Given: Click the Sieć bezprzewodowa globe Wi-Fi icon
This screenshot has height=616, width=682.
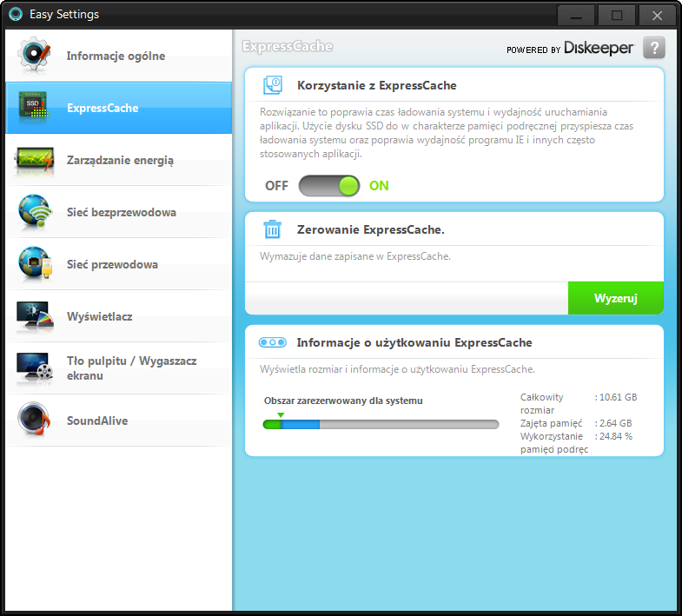Looking at the screenshot, I should tap(35, 211).
